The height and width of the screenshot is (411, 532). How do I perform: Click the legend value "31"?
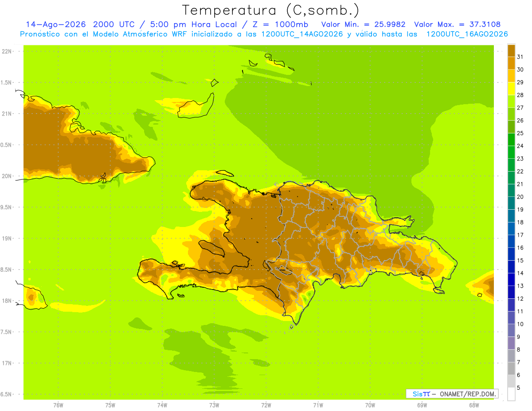[x=520, y=56]
